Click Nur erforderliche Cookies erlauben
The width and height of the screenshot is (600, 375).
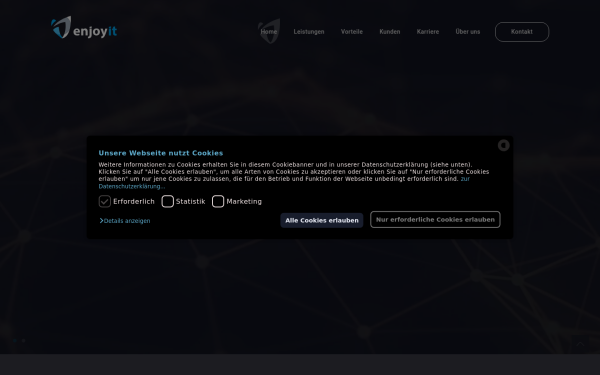435,220
